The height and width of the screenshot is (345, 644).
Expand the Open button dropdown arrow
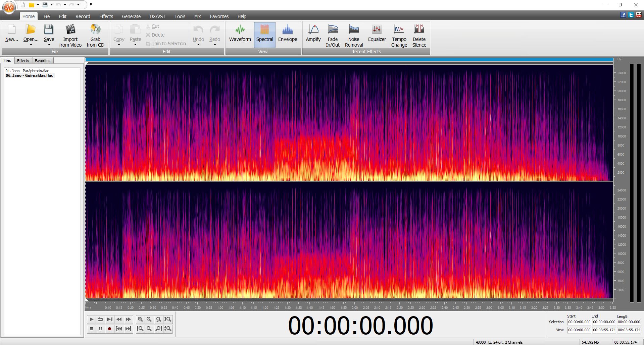(x=31, y=45)
